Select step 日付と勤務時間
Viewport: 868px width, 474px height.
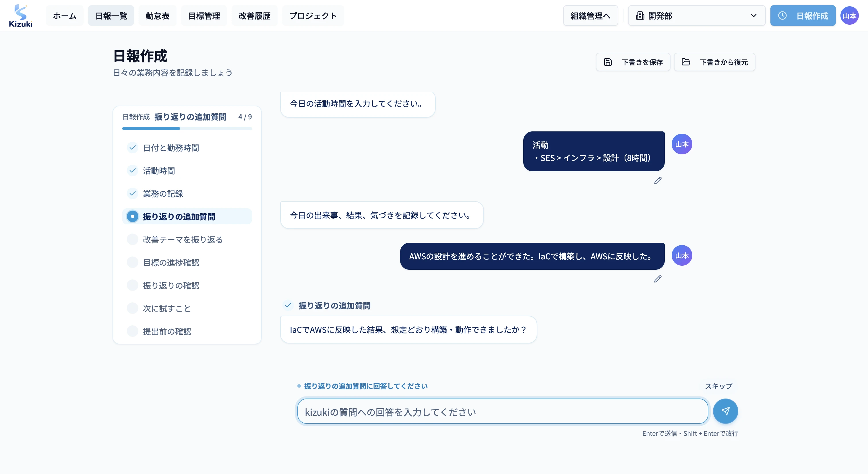coord(187,147)
